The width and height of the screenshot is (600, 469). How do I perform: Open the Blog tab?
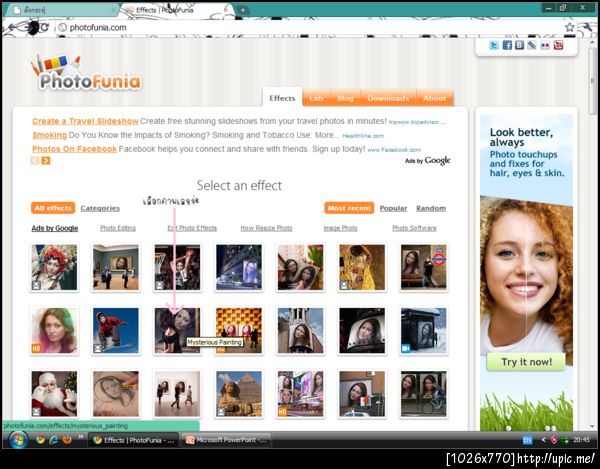click(345, 98)
